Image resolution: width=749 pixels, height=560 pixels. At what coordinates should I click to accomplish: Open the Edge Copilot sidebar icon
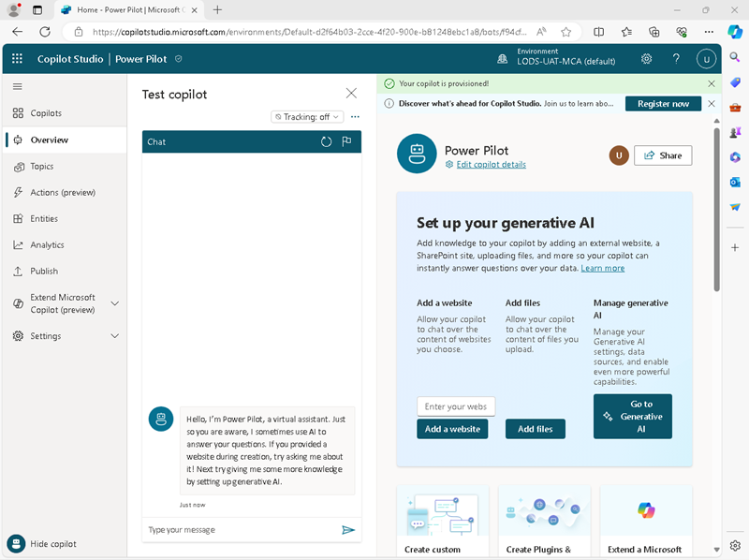point(735,32)
